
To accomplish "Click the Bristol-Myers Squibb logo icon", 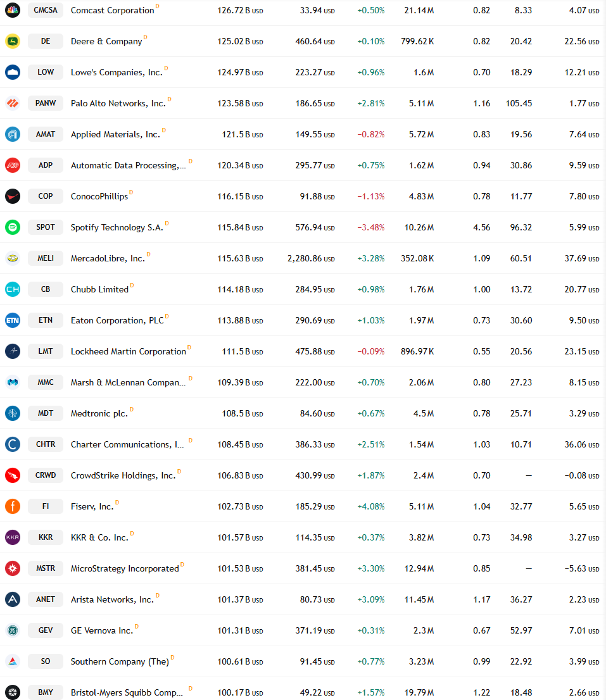I will click(13, 692).
